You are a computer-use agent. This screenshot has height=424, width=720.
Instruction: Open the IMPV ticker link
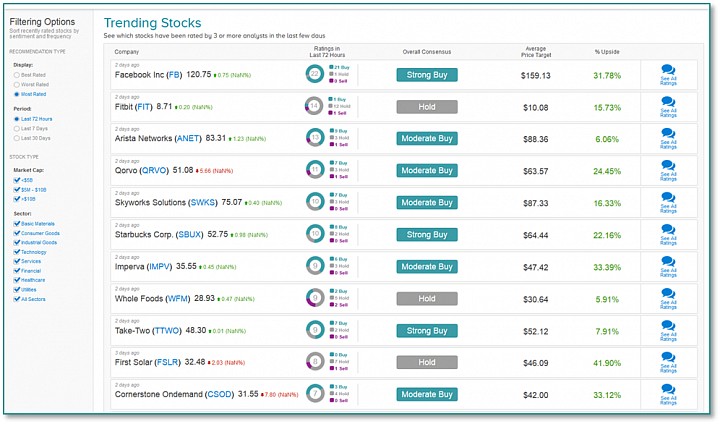(160, 267)
